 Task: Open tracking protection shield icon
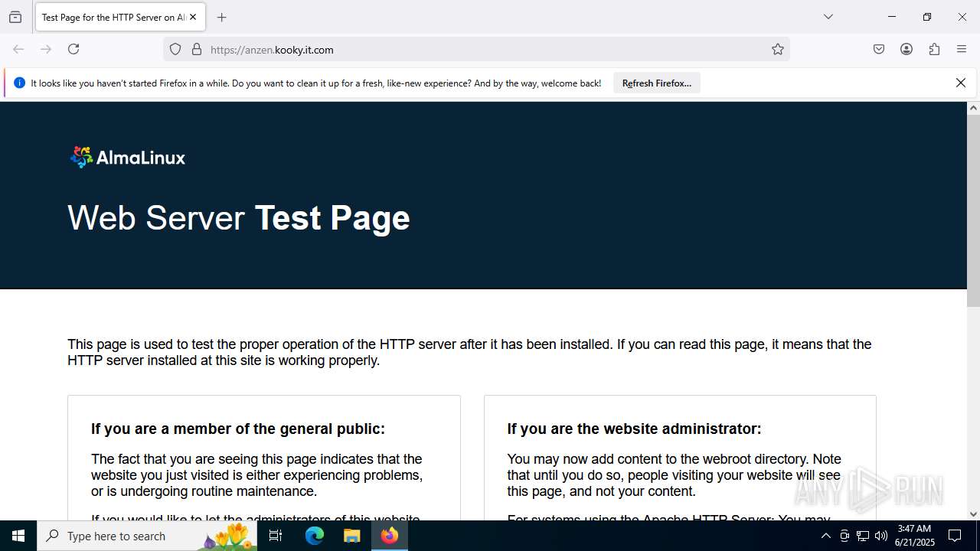[x=175, y=49]
